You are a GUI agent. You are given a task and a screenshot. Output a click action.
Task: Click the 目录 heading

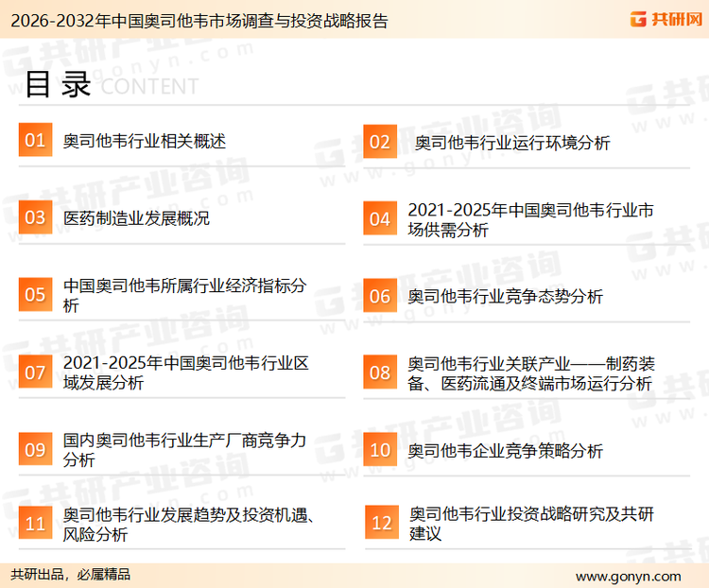[58, 84]
